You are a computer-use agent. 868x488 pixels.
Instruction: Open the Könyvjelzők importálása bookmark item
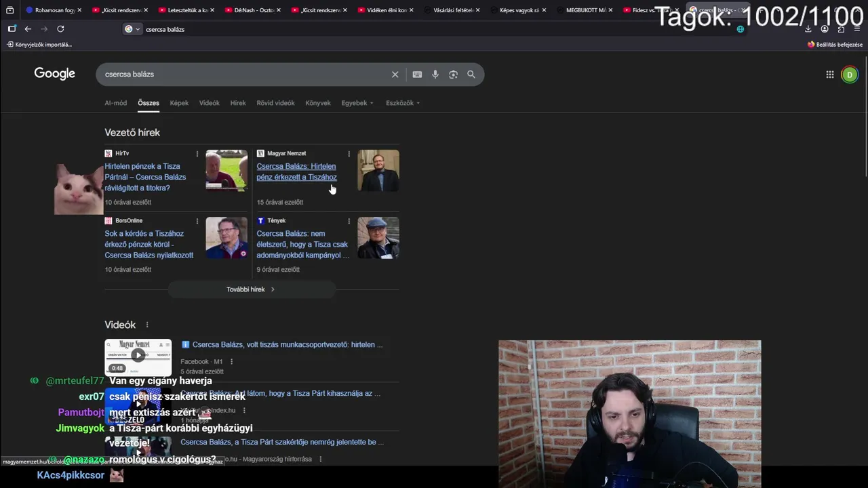pyautogui.click(x=39, y=45)
